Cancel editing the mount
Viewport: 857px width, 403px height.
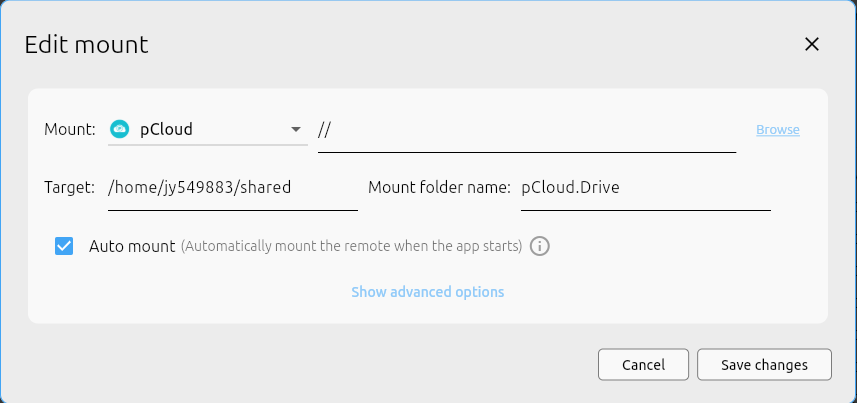[643, 365]
